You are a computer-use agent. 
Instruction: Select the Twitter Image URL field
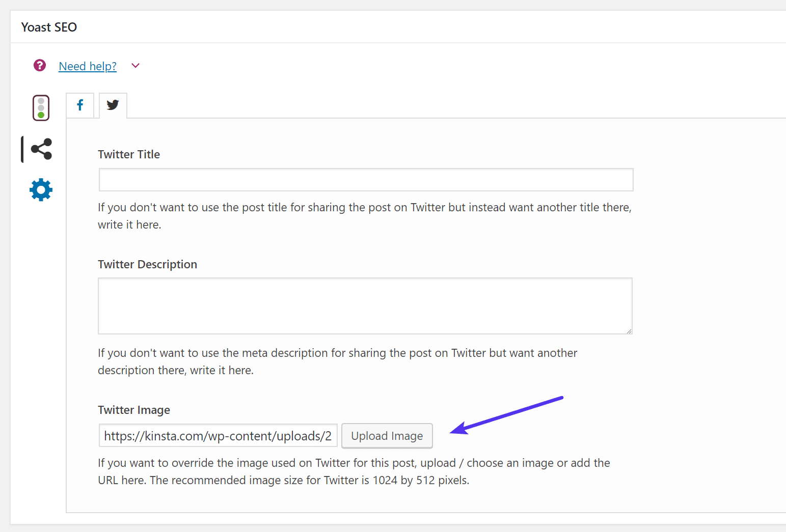[218, 436]
